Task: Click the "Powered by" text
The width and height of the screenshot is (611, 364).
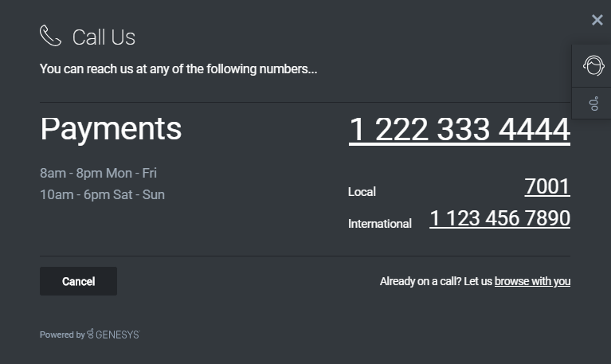Action: coord(61,335)
